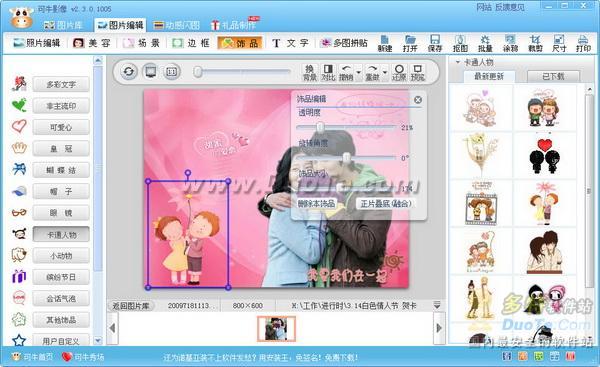The image size is (600, 367).
Task: Select the black silhouette couple with heart sticker
Action: [544, 155]
